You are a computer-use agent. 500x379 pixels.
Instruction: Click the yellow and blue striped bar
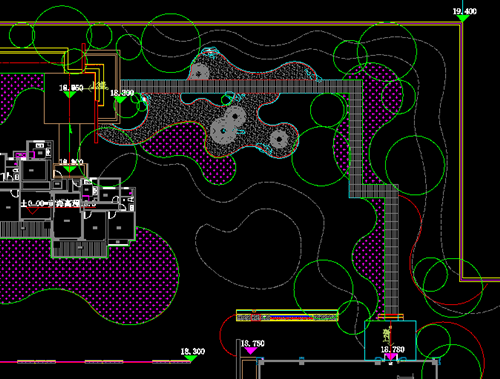tap(287, 315)
